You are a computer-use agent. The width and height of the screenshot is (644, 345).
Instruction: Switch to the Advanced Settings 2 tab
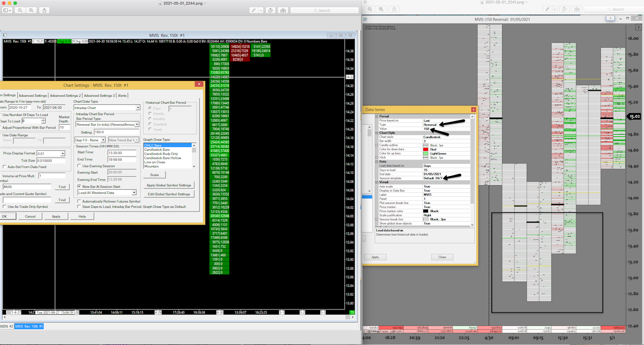(x=65, y=96)
